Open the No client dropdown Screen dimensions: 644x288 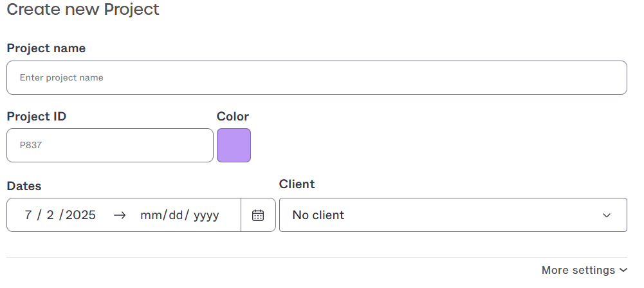point(452,215)
